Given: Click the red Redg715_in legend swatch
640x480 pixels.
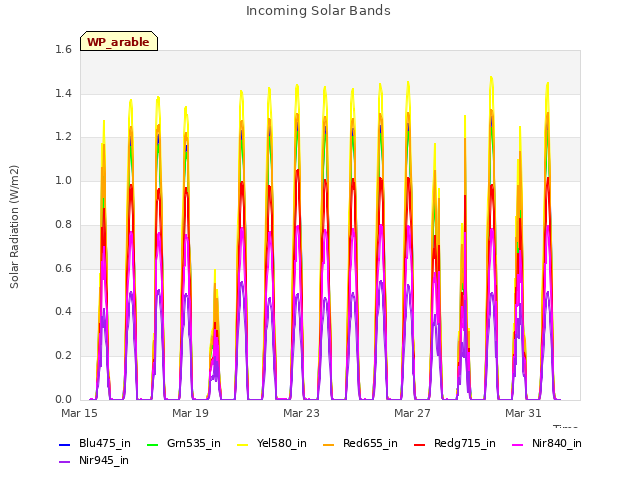Looking at the screenshot, I should pos(420,444).
